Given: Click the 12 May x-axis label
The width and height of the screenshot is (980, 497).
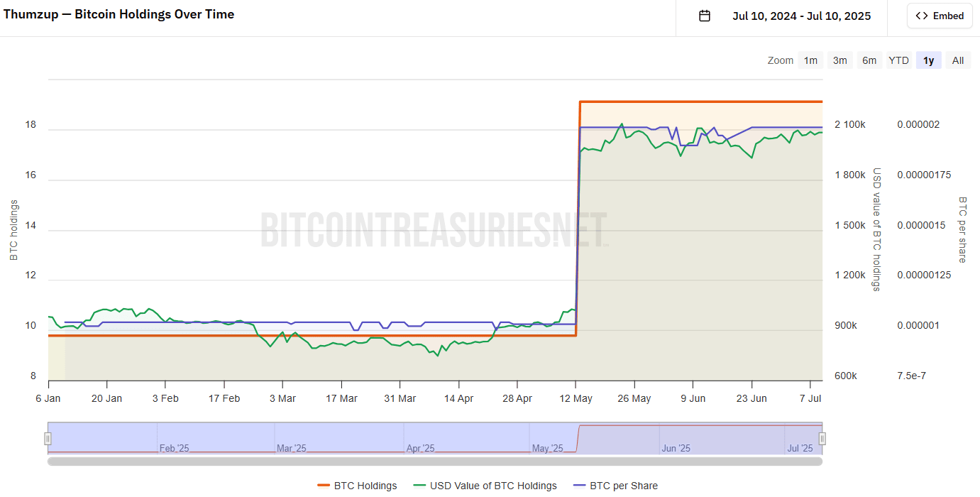Looking at the screenshot, I should (576, 398).
